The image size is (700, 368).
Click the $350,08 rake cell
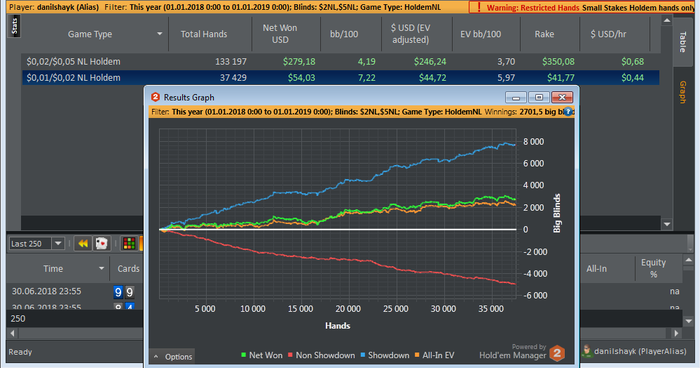[x=558, y=62]
